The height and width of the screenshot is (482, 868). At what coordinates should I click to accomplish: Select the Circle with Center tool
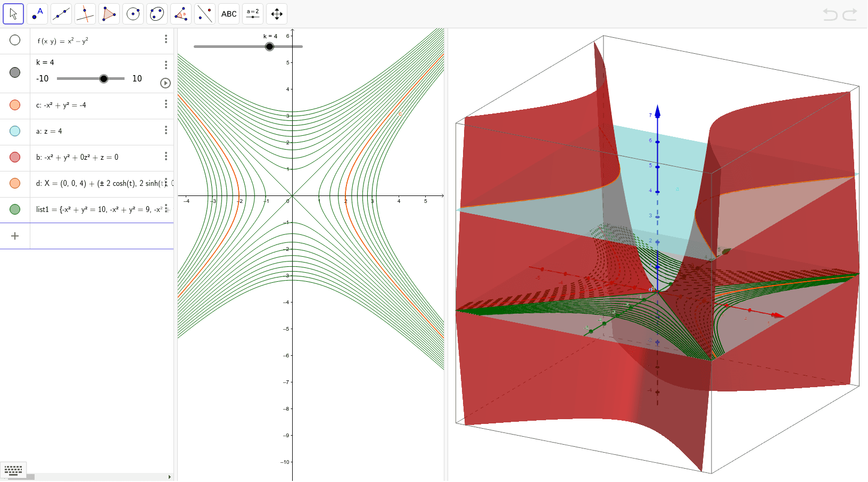click(x=133, y=13)
